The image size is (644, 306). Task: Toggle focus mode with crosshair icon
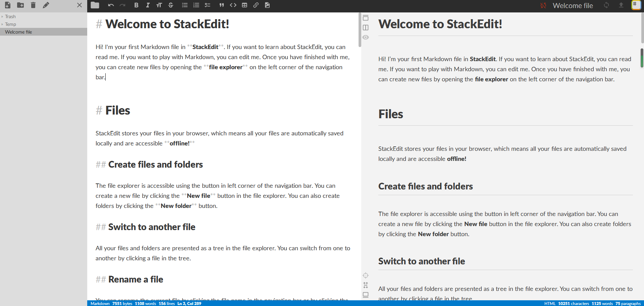pyautogui.click(x=366, y=275)
